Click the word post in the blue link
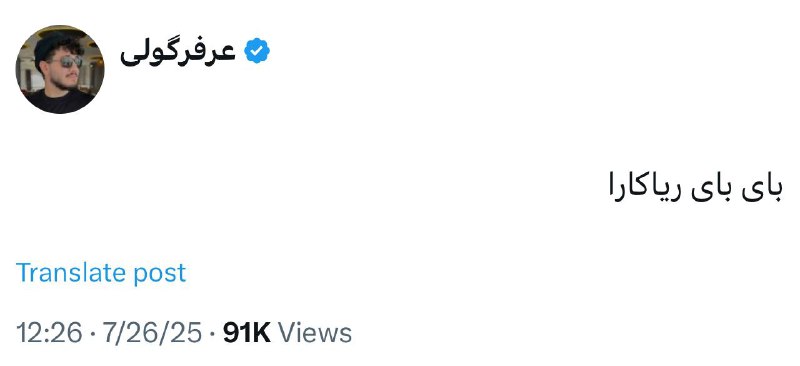 point(160,274)
